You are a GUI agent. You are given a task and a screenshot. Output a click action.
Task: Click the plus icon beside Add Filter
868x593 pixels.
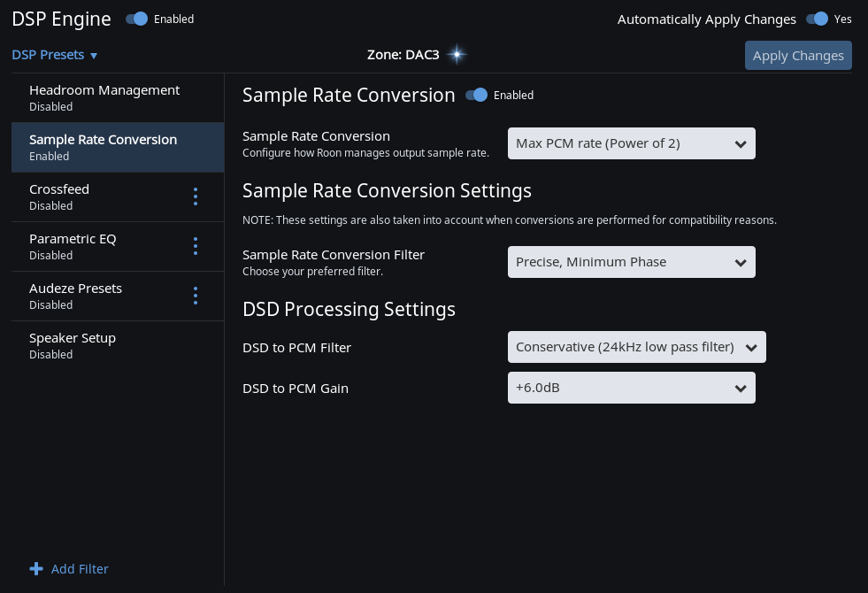[36, 569]
